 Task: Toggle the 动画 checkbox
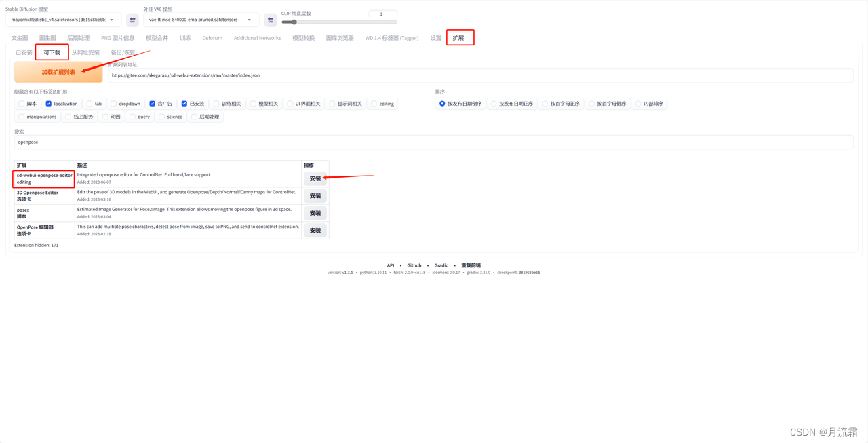pos(105,117)
